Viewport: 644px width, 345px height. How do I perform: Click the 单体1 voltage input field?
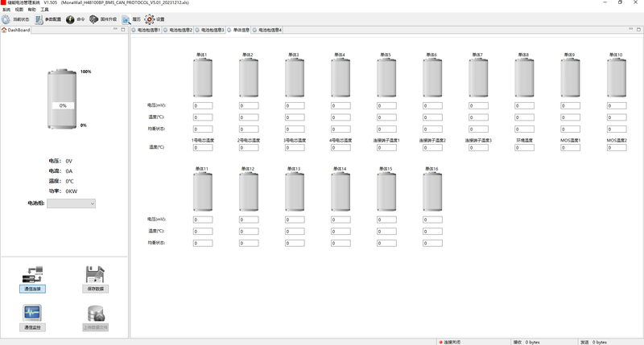pos(202,105)
